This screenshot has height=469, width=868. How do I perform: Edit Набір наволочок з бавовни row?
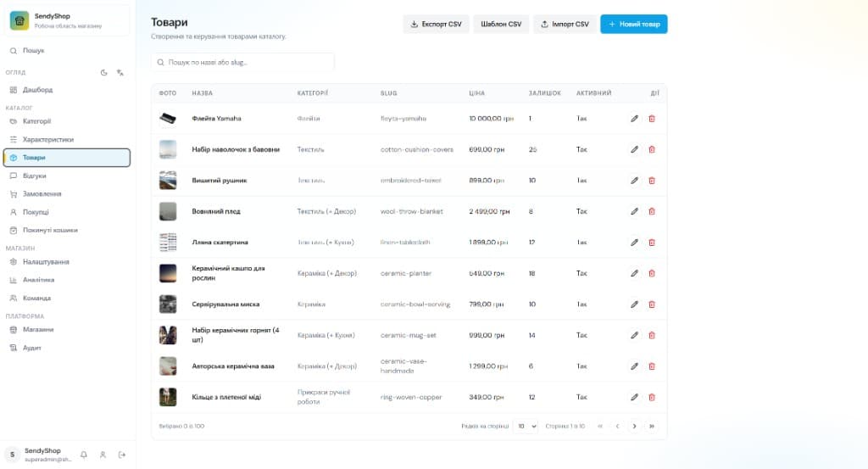[634, 149]
